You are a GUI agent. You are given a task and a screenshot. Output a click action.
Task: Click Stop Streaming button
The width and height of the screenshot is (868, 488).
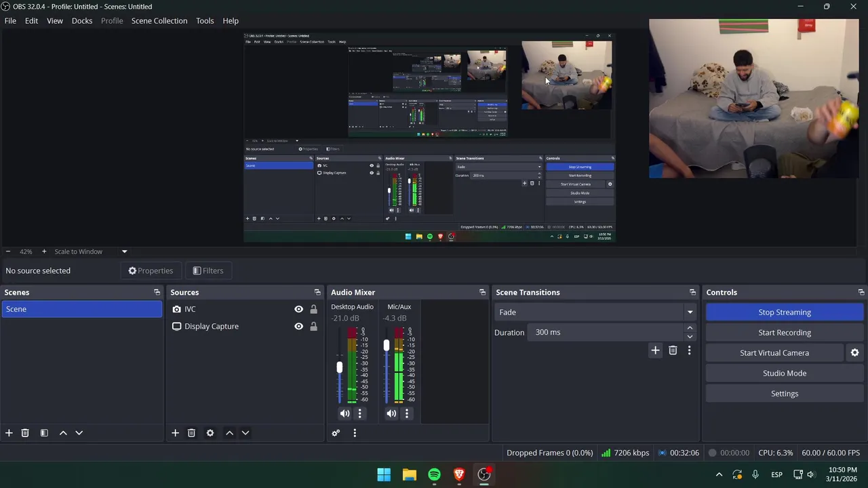click(785, 312)
